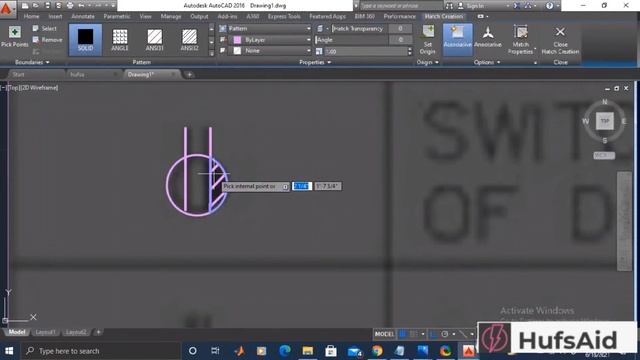The height and width of the screenshot is (360, 640).
Task: Click the white None background swatch
Action: pyautogui.click(x=237, y=51)
